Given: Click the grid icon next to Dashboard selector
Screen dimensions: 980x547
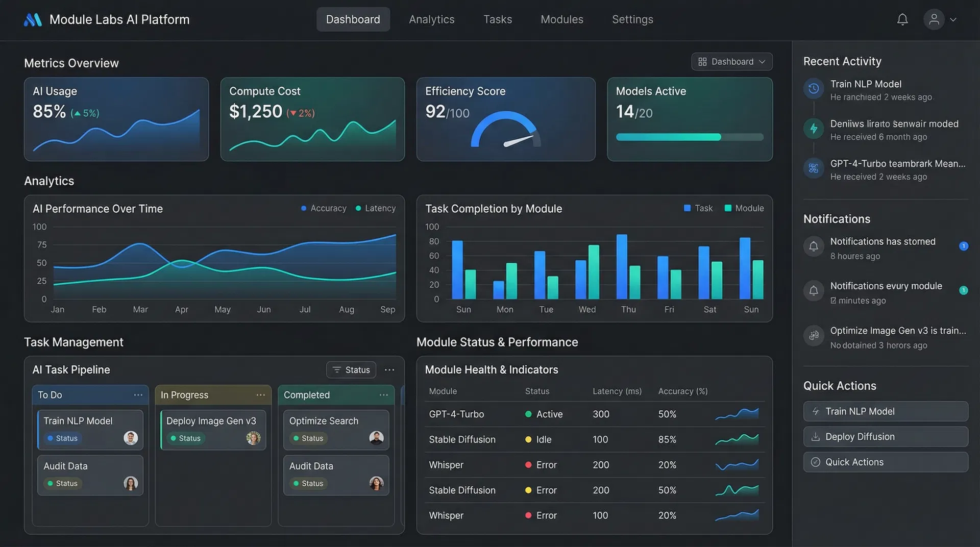Looking at the screenshot, I should pos(703,61).
